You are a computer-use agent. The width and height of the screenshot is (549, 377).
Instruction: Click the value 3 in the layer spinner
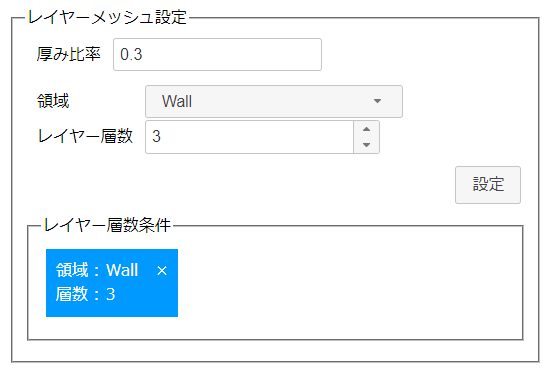coord(157,137)
